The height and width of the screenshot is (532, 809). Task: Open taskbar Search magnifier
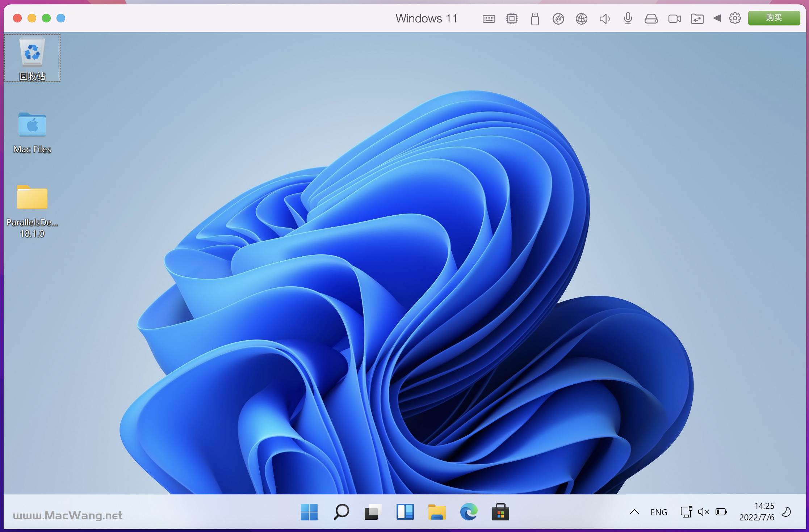pyautogui.click(x=341, y=512)
